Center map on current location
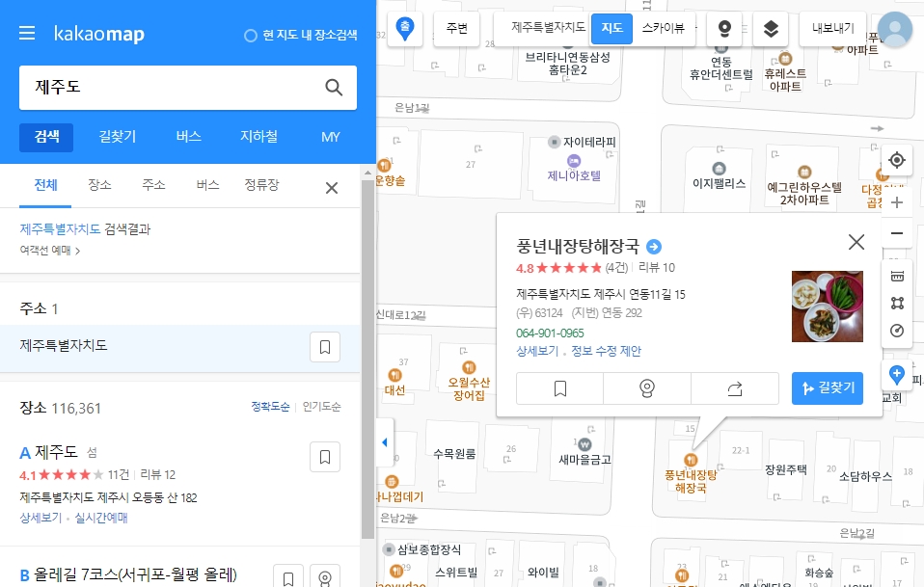This screenshot has height=587, width=924. tap(897, 160)
